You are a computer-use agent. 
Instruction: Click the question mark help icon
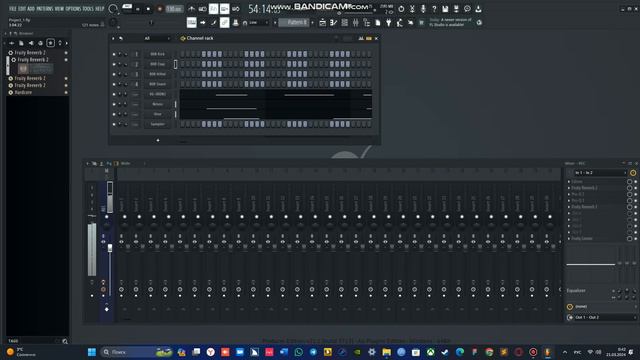[434, 9]
